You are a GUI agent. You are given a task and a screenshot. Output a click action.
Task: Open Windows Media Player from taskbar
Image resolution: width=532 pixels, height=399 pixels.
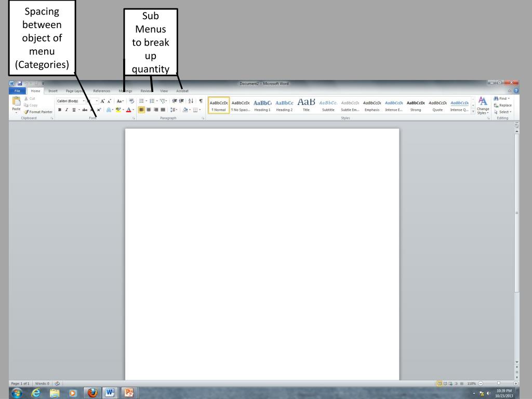73,393
